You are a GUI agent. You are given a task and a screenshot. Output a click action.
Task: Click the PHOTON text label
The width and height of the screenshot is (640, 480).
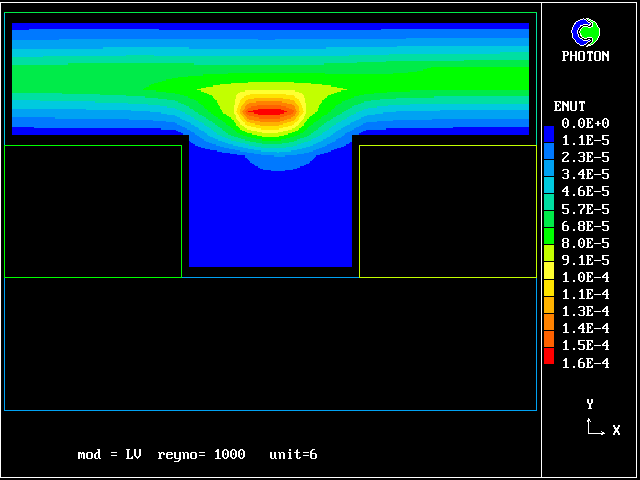point(585,57)
